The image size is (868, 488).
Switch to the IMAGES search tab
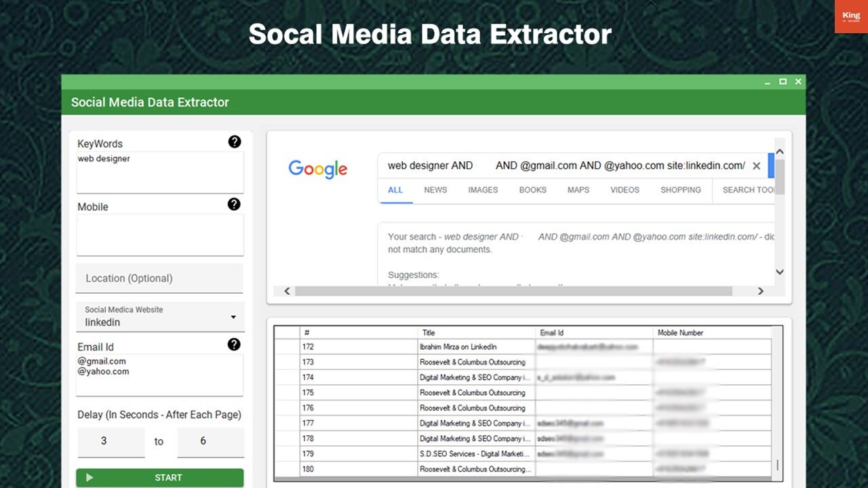(483, 190)
